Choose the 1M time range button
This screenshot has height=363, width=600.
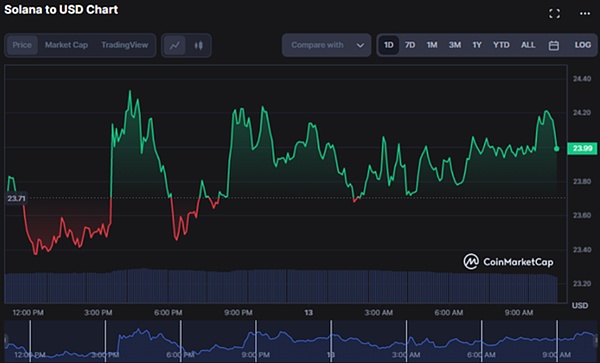click(432, 45)
